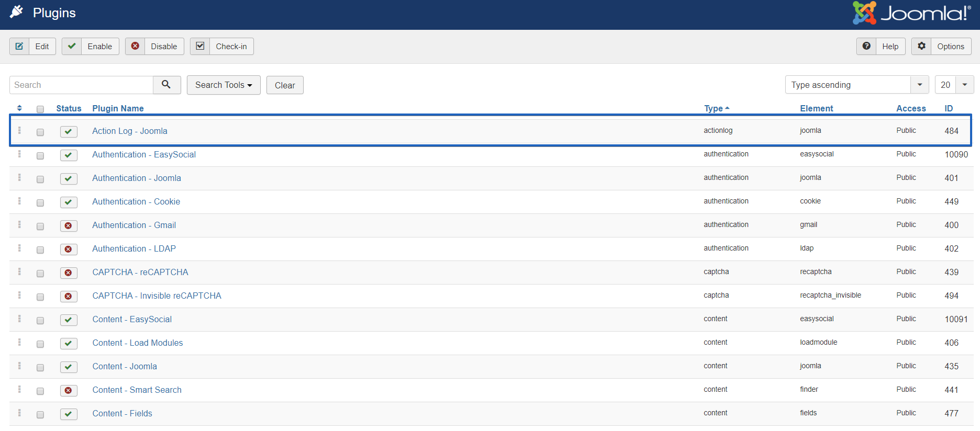Toggle status of Content - EasySocial
Screen dimensions: 980x431
pos(69,320)
